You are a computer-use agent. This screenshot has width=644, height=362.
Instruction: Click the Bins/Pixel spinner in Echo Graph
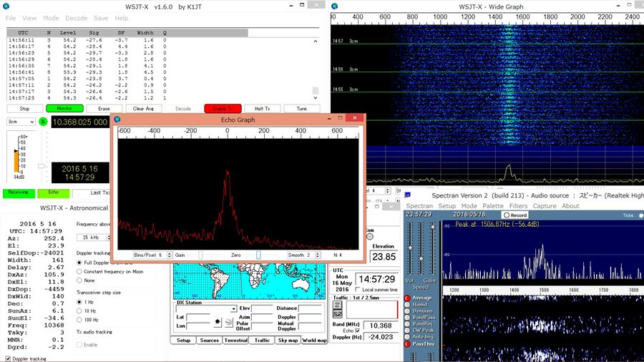coord(152,255)
